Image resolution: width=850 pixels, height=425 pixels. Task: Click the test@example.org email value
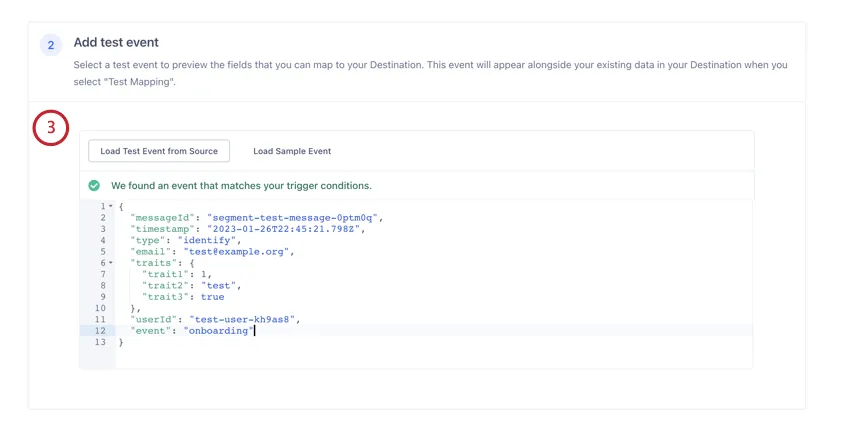tap(238, 252)
